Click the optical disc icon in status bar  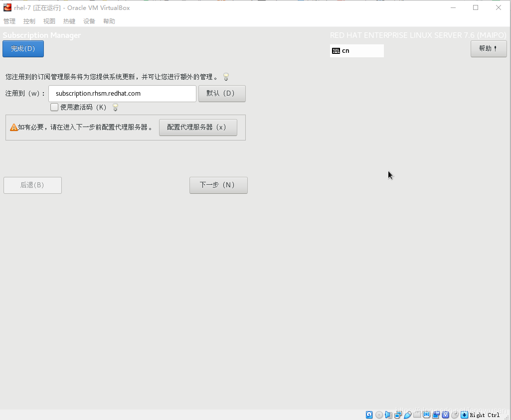(x=379, y=415)
